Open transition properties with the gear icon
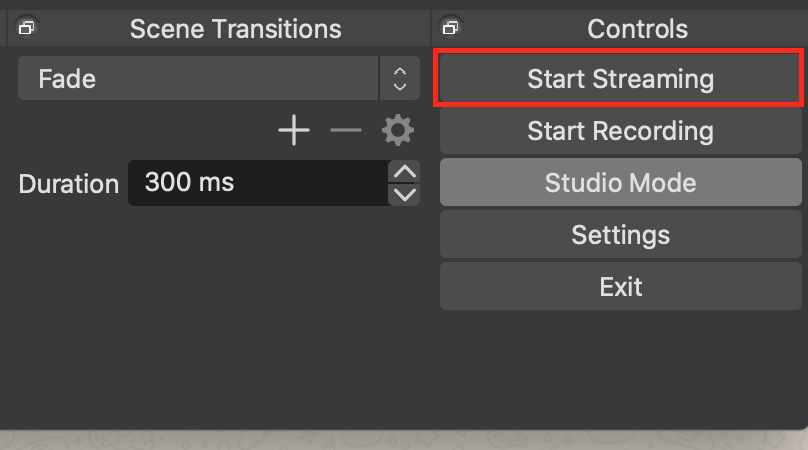 click(x=398, y=130)
